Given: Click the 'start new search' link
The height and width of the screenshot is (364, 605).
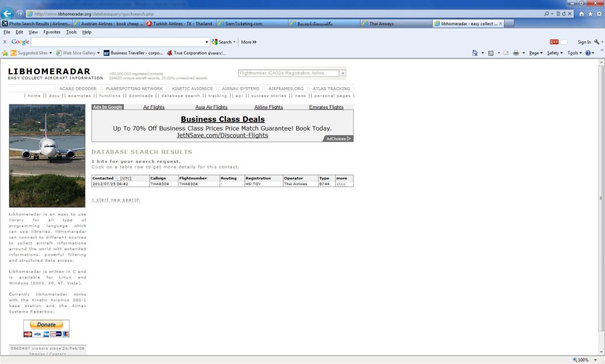Looking at the screenshot, I should coord(115,200).
